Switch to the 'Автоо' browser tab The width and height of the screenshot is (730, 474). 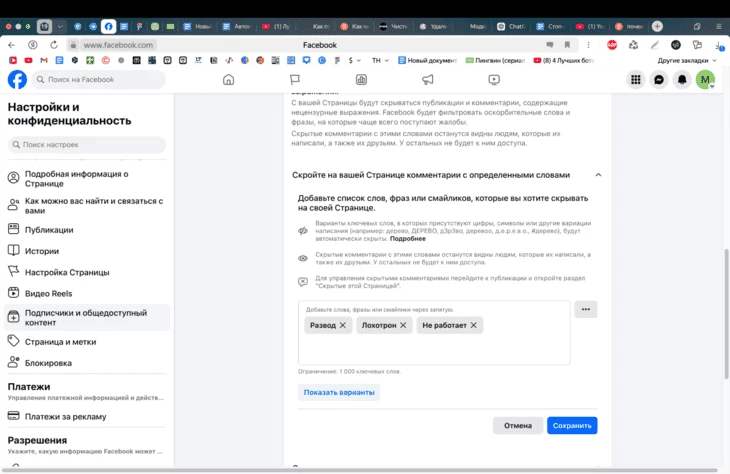(x=237, y=27)
